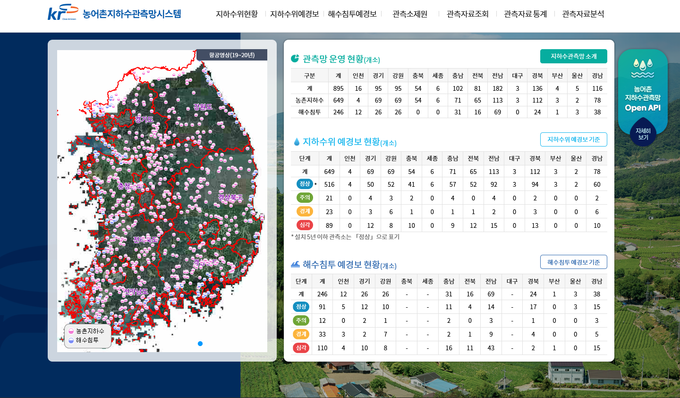Click the 구분 header in the 관측망 운영 table
Image resolution: width=680 pixels, height=398 pixels.
coord(309,75)
